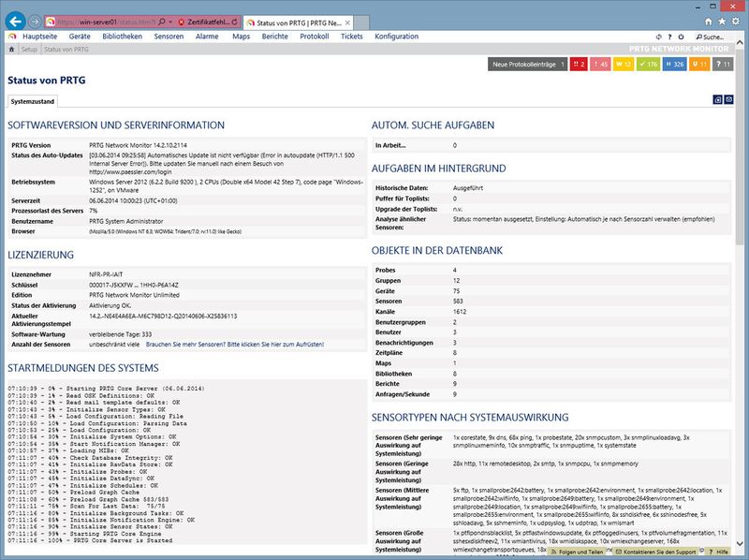Click Neue Protokolleinträge button

529,65
